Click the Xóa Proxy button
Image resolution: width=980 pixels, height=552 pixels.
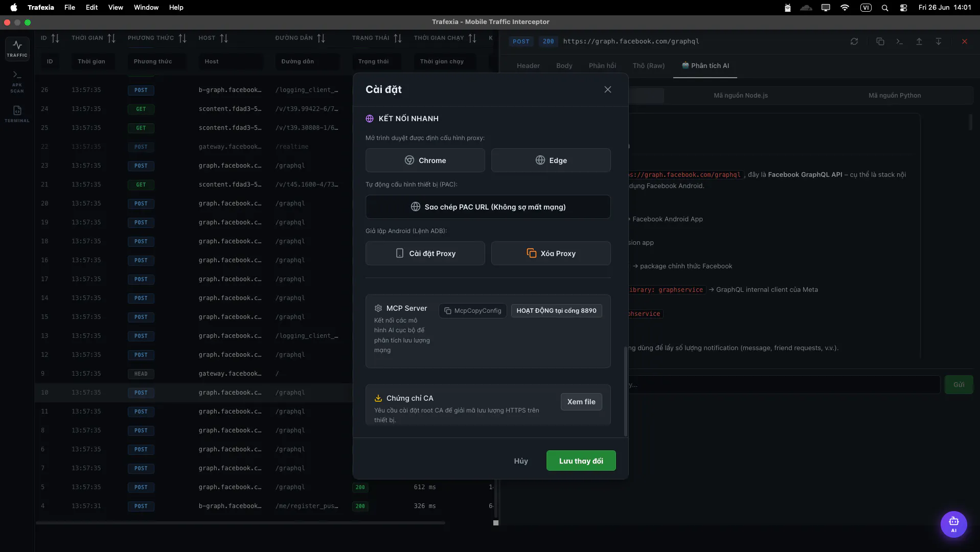[x=551, y=254]
